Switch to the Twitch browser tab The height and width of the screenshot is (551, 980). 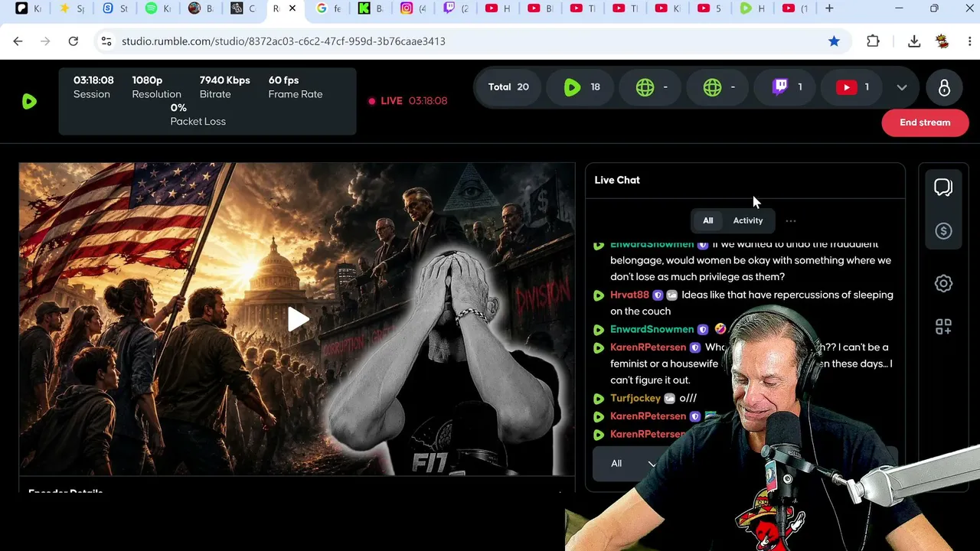click(x=457, y=8)
